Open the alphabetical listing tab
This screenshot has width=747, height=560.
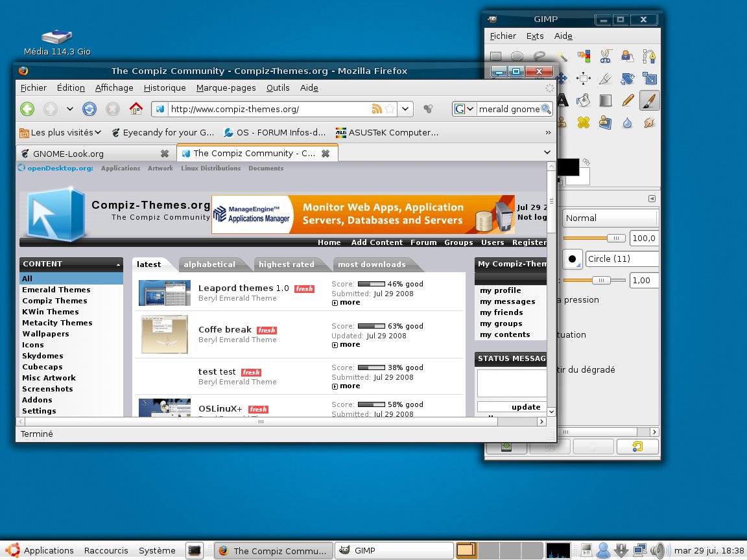[x=209, y=264]
